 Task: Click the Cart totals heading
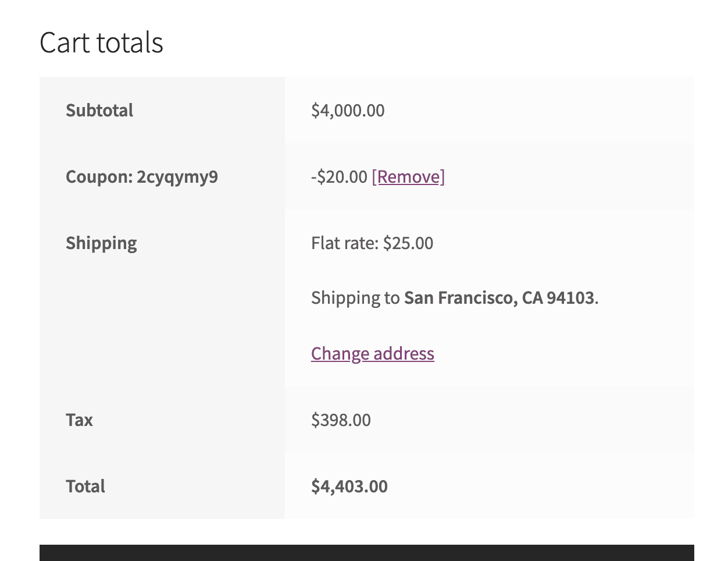pyautogui.click(x=101, y=42)
